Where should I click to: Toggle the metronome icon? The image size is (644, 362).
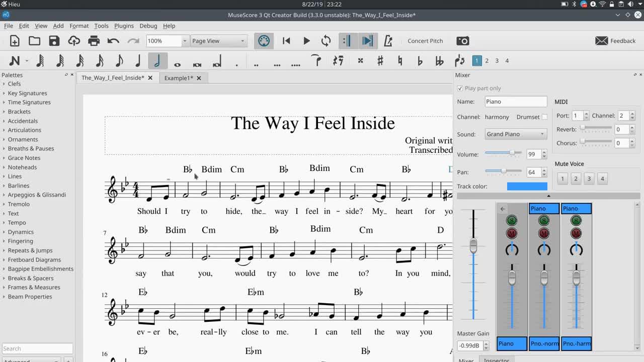388,41
